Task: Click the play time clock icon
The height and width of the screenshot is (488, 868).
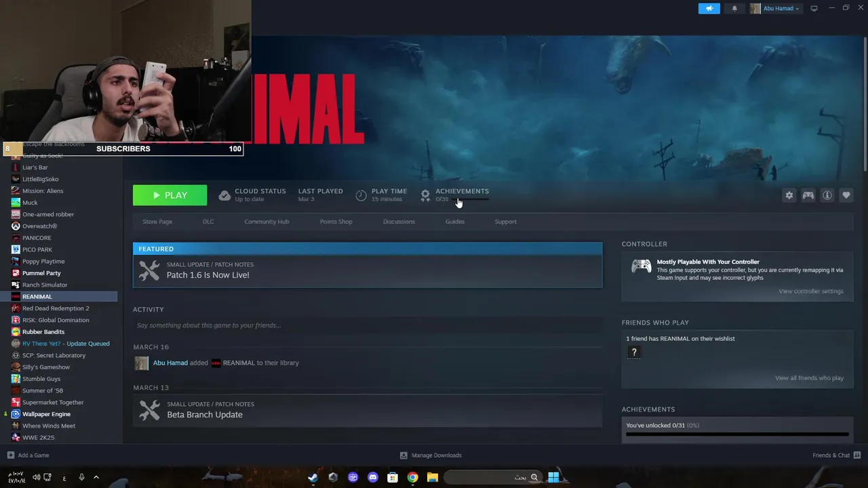Action: click(x=361, y=195)
